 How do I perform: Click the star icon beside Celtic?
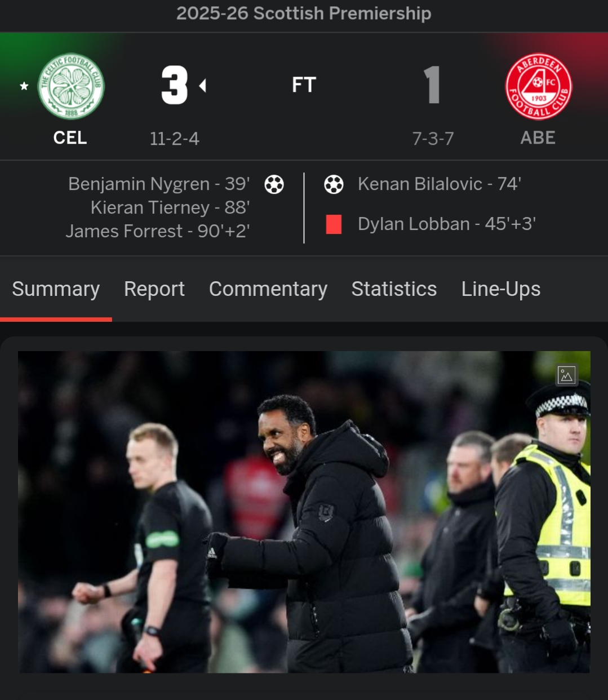pyautogui.click(x=24, y=86)
